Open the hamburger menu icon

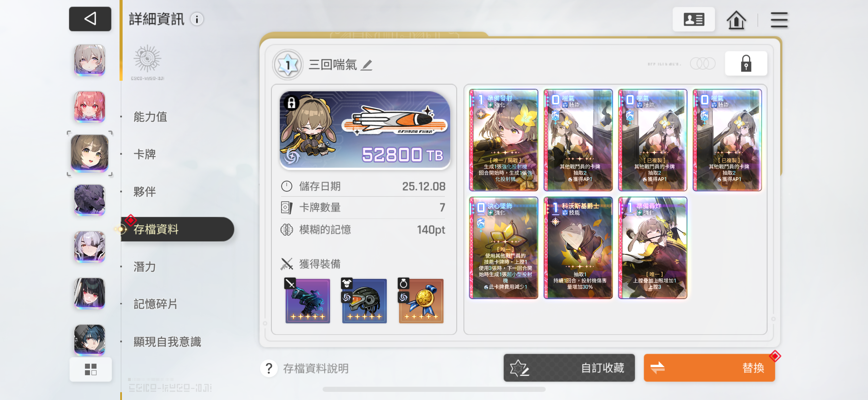point(779,20)
